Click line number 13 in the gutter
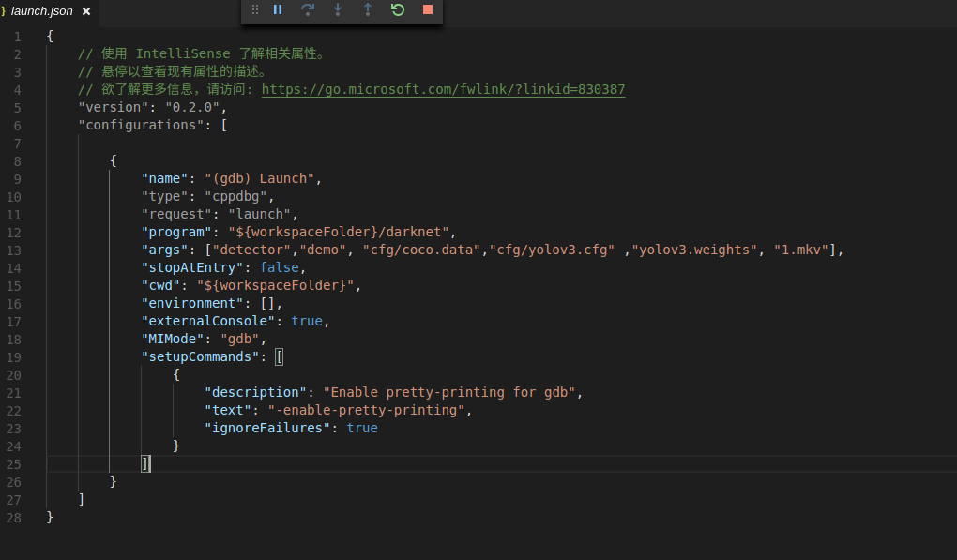Viewport: 957px width, 560px height. [x=13, y=250]
